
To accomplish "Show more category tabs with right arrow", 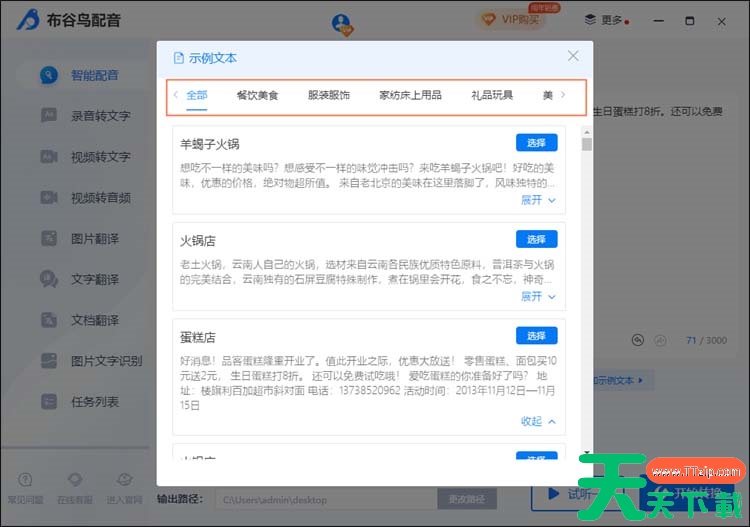I will (563, 95).
